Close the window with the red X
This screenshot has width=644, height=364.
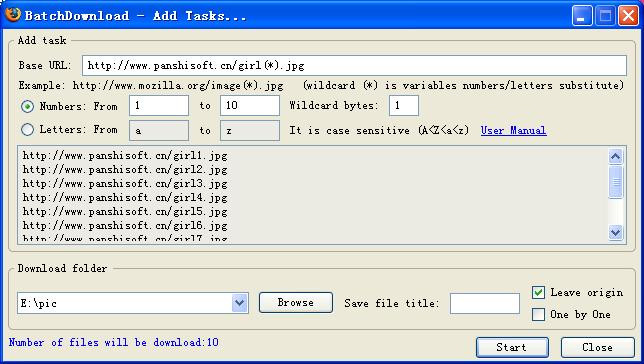(x=628, y=16)
